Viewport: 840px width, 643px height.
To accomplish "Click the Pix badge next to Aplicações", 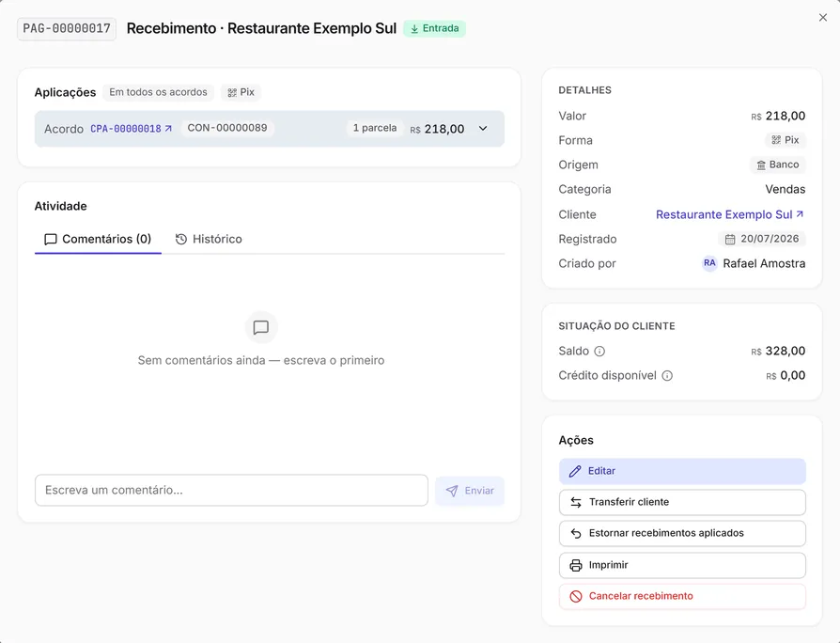I will click(x=241, y=92).
